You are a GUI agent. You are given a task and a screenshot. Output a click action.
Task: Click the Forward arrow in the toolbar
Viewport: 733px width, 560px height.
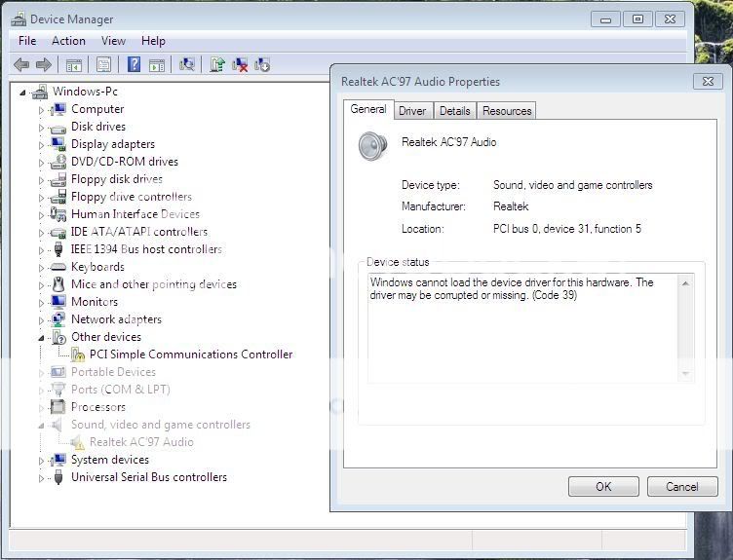(44, 64)
